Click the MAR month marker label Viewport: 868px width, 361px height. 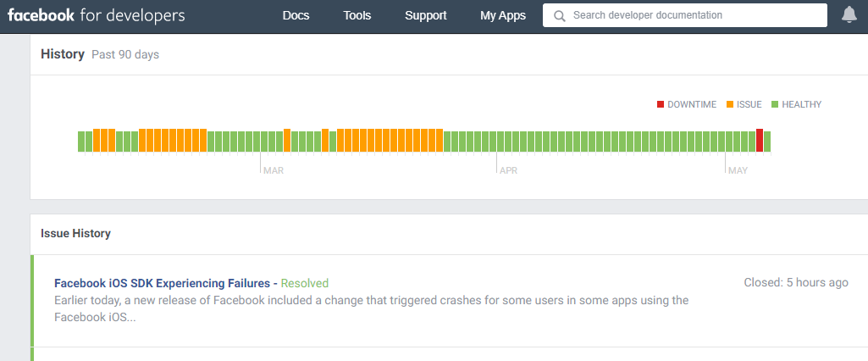point(274,170)
